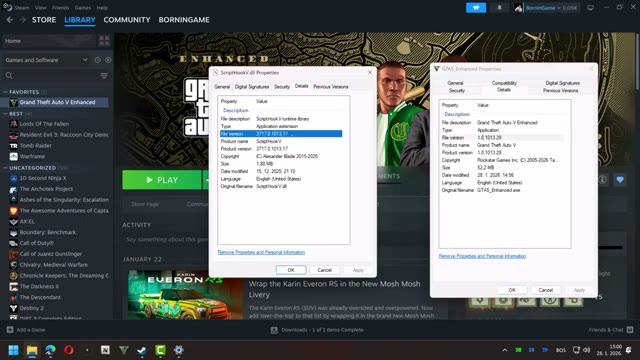
Task: Click Remove Properties link in GTA5_Enhanced dialog
Action: [x=482, y=256]
